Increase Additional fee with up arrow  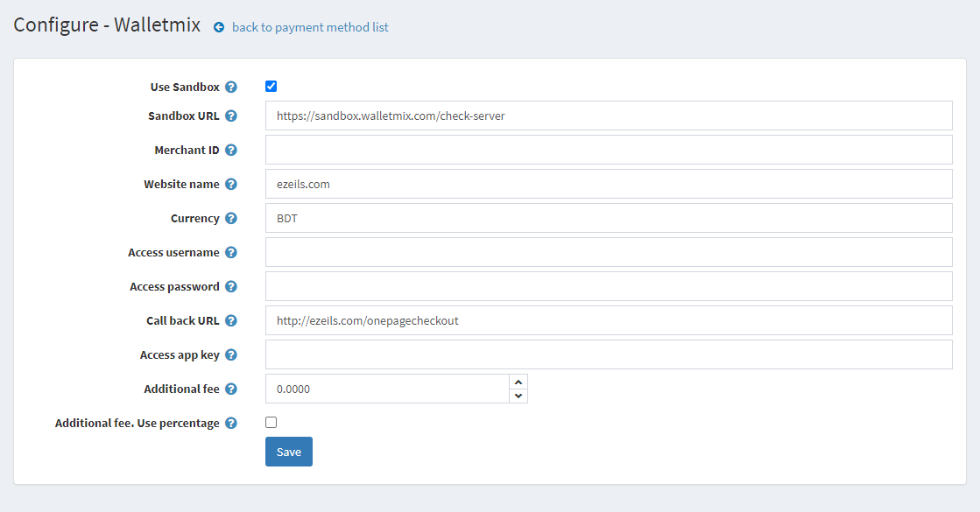coord(518,382)
